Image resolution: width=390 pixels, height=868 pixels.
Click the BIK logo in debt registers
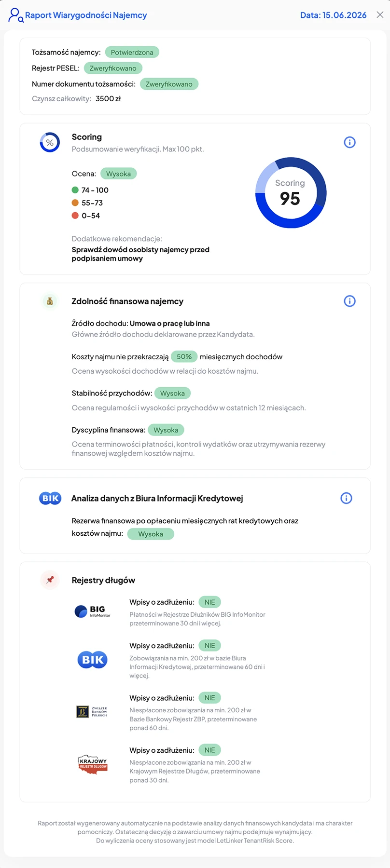[92, 660]
